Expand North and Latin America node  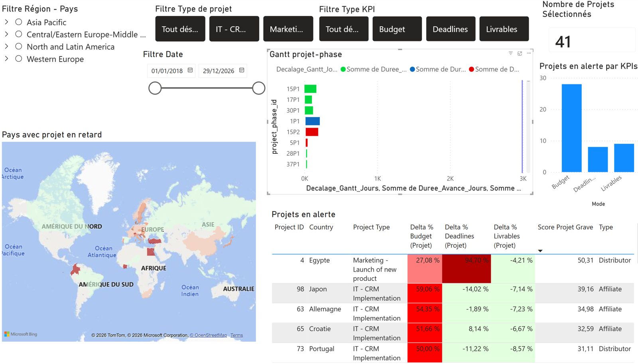pos(6,47)
